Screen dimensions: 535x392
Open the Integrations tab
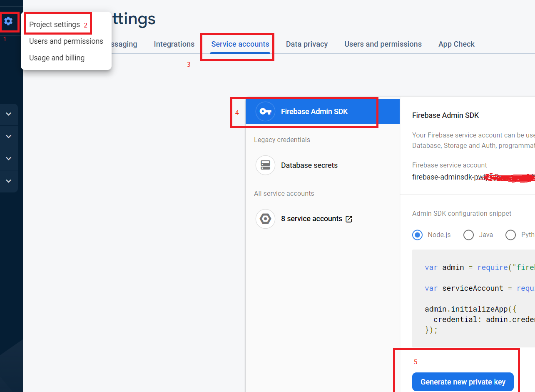coord(174,44)
